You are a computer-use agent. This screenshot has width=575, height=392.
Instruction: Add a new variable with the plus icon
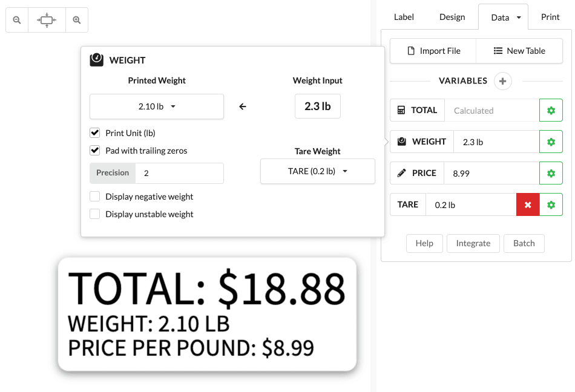[x=502, y=80]
